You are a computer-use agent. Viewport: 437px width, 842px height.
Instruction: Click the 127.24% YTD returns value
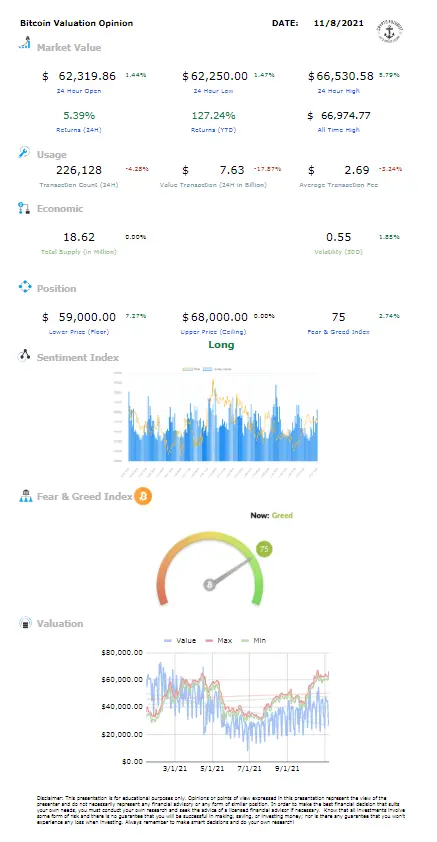(x=213, y=115)
